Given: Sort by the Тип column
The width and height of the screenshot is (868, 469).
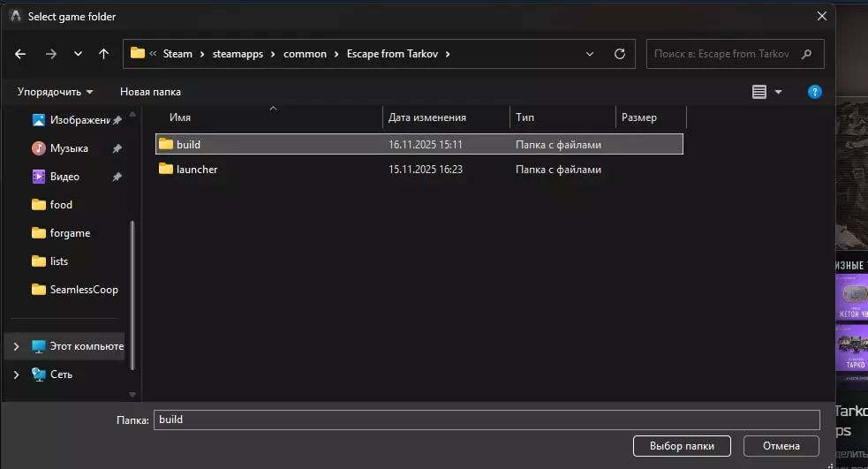Looking at the screenshot, I should 525,117.
